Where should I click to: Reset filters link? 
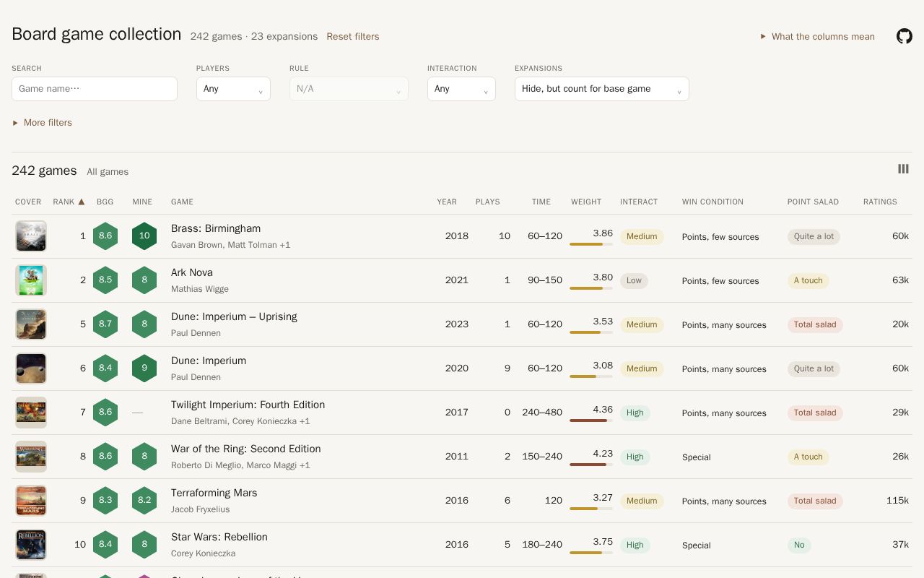coord(352,36)
